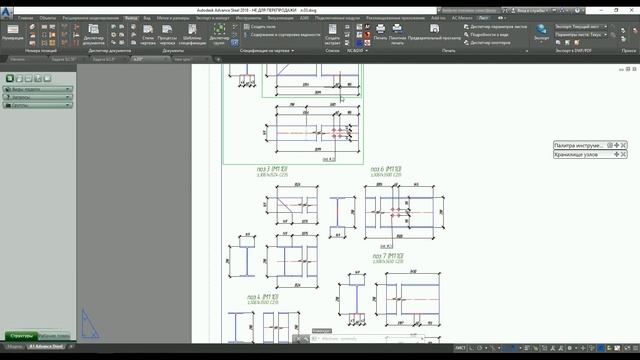Open Диспетчер плоттеров

point(487,42)
